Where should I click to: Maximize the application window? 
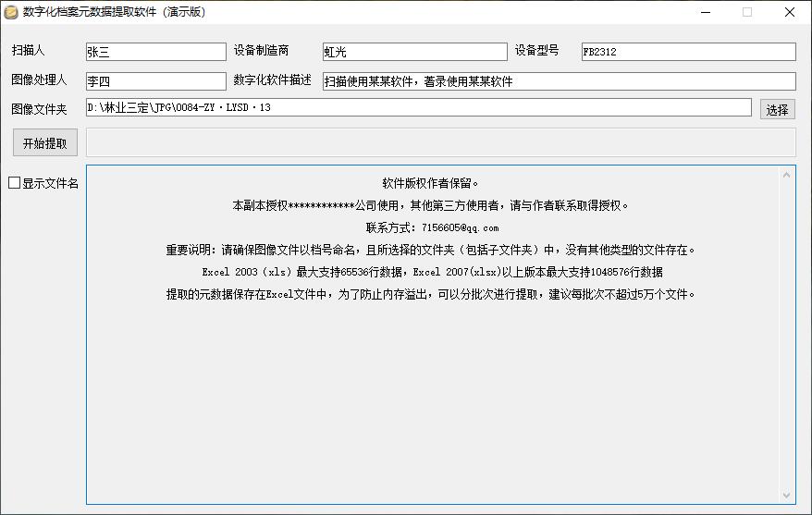[x=747, y=12]
